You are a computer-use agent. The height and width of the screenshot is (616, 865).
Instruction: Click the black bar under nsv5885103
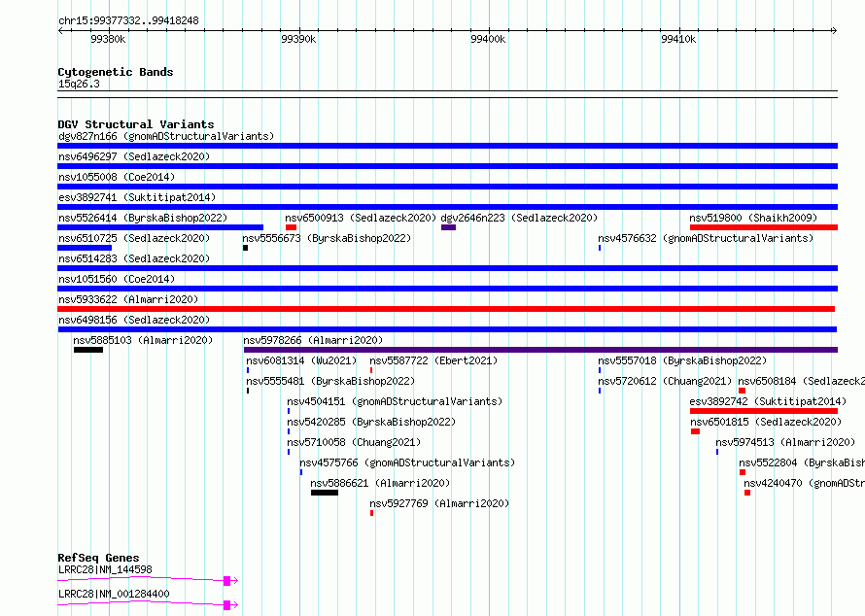pyautogui.click(x=88, y=350)
